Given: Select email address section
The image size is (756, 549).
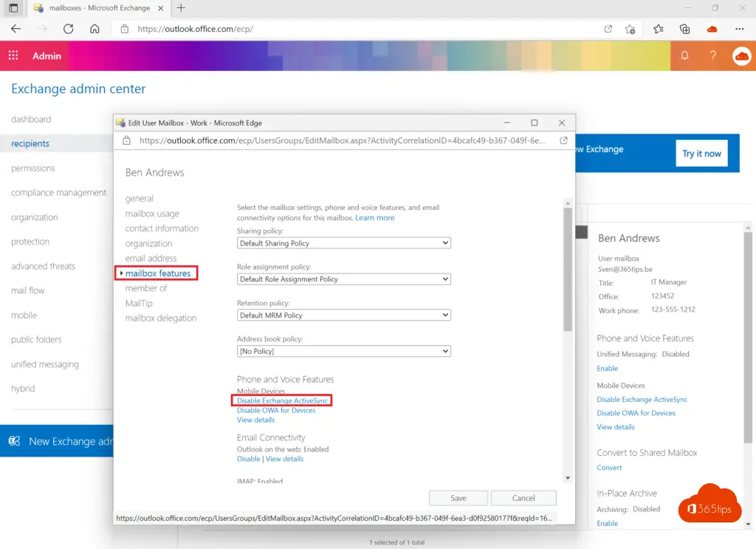Looking at the screenshot, I should click(x=151, y=258).
